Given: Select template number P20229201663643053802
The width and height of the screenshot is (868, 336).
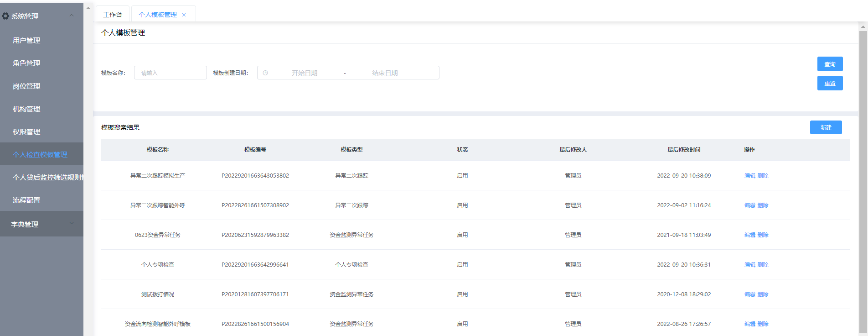Looking at the screenshot, I should pos(255,175).
